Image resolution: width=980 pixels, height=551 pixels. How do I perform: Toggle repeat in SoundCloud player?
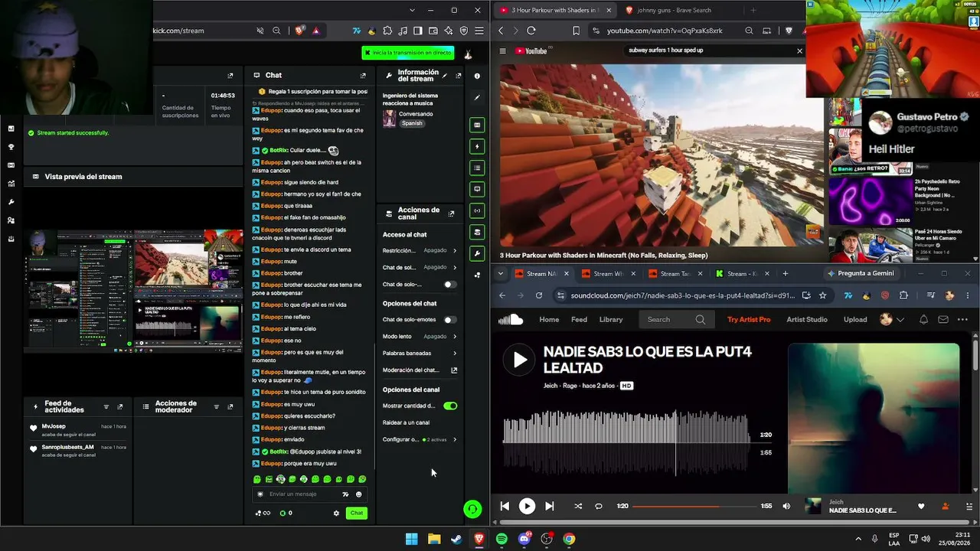pos(599,506)
